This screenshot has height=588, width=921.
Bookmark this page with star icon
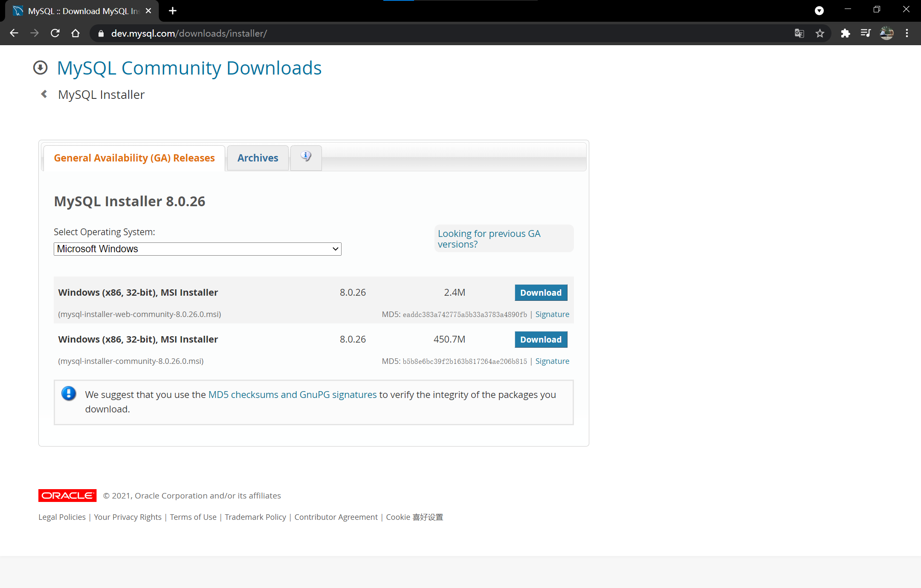[820, 33]
